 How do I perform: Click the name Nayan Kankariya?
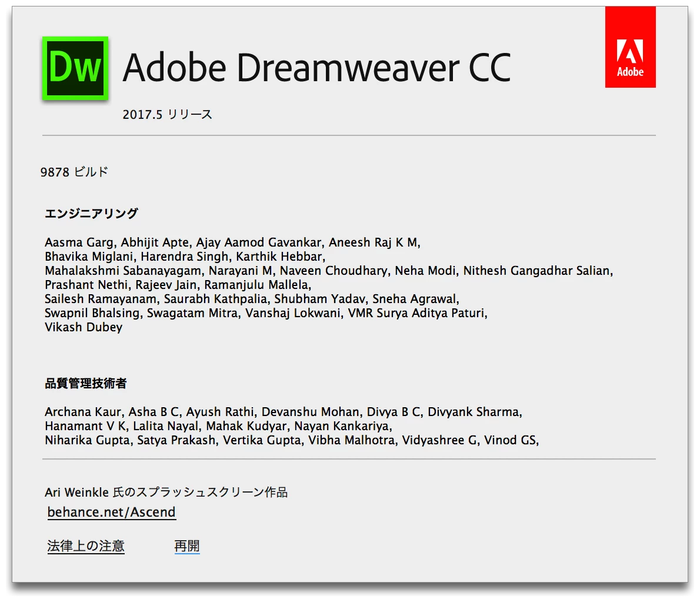[342, 426]
